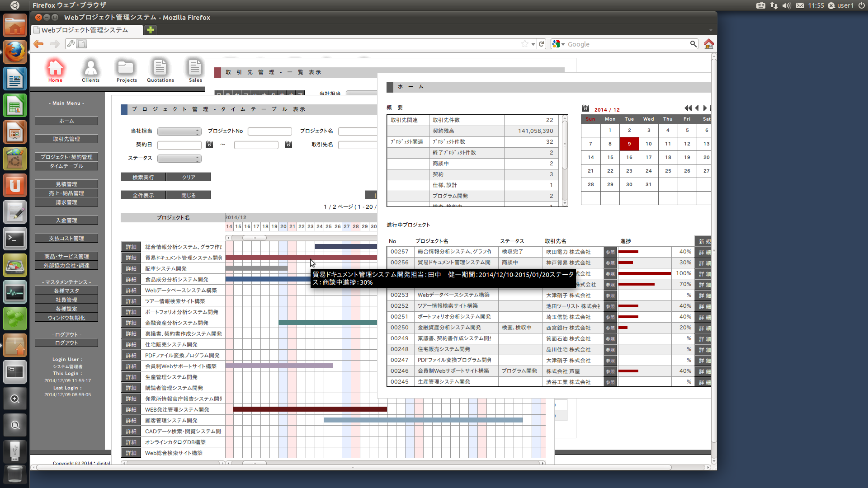Bookmark page with star icon
The width and height of the screenshot is (868, 488).
(x=525, y=44)
